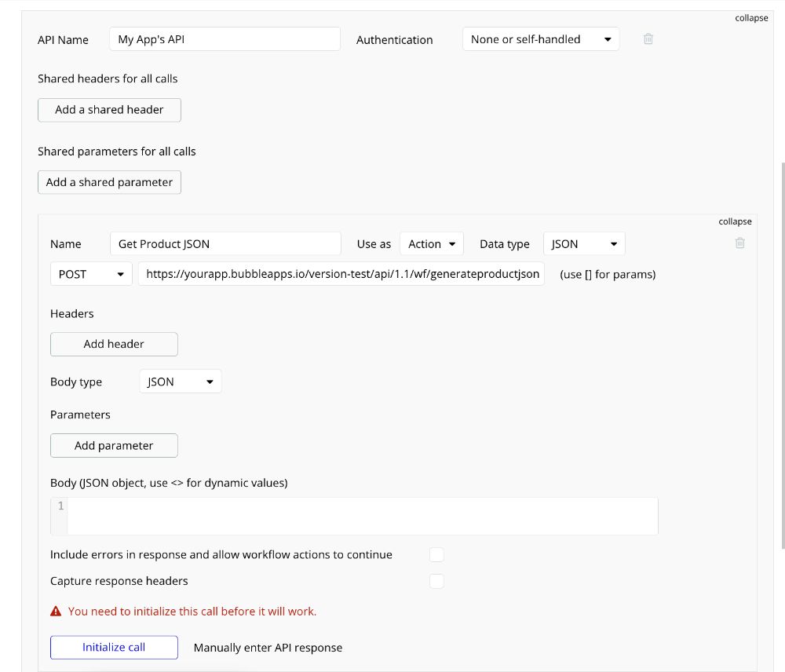Click the endpoint URL input field
The height and width of the screenshot is (672, 785).
341,274
